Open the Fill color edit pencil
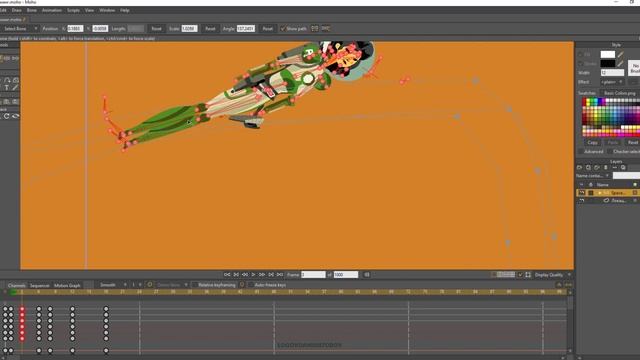 tap(620, 54)
